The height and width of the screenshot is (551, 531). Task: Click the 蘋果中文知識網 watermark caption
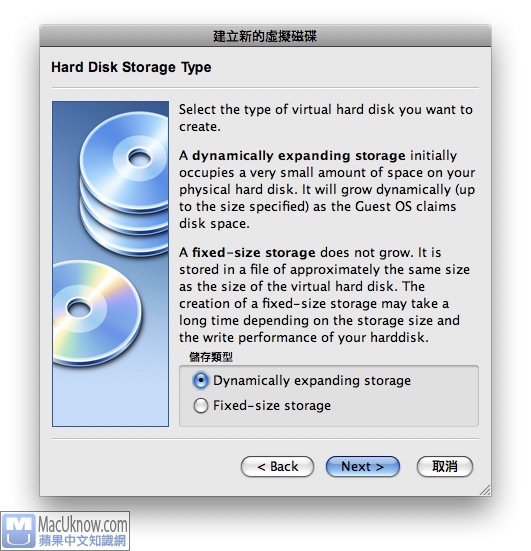click(x=82, y=540)
